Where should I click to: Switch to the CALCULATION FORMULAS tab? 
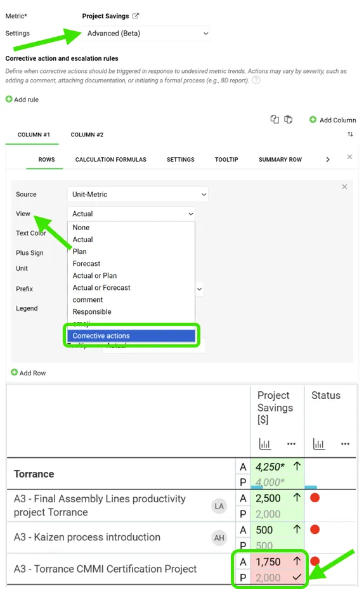tap(110, 159)
